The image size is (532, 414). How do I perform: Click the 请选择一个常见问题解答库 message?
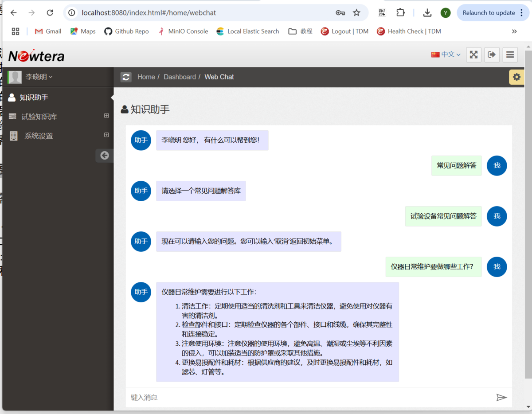(201, 191)
